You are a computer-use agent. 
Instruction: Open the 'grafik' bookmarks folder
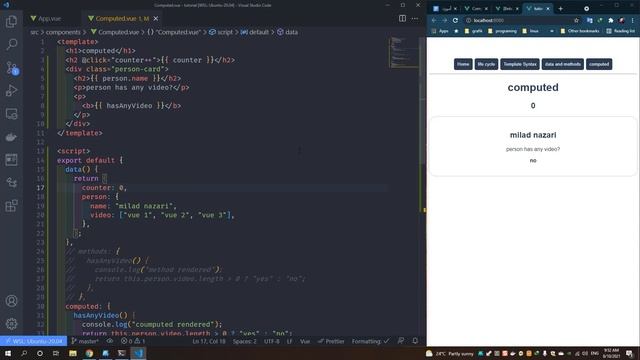click(x=473, y=31)
